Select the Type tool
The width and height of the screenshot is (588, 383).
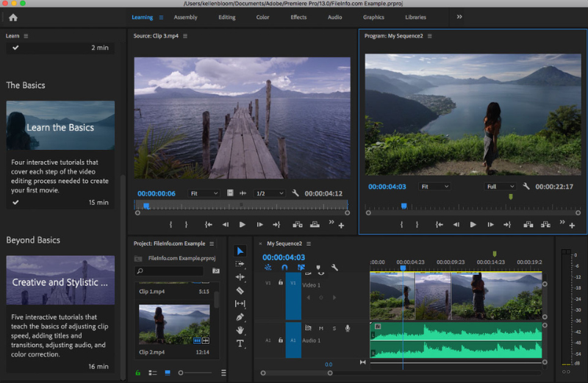[240, 343]
